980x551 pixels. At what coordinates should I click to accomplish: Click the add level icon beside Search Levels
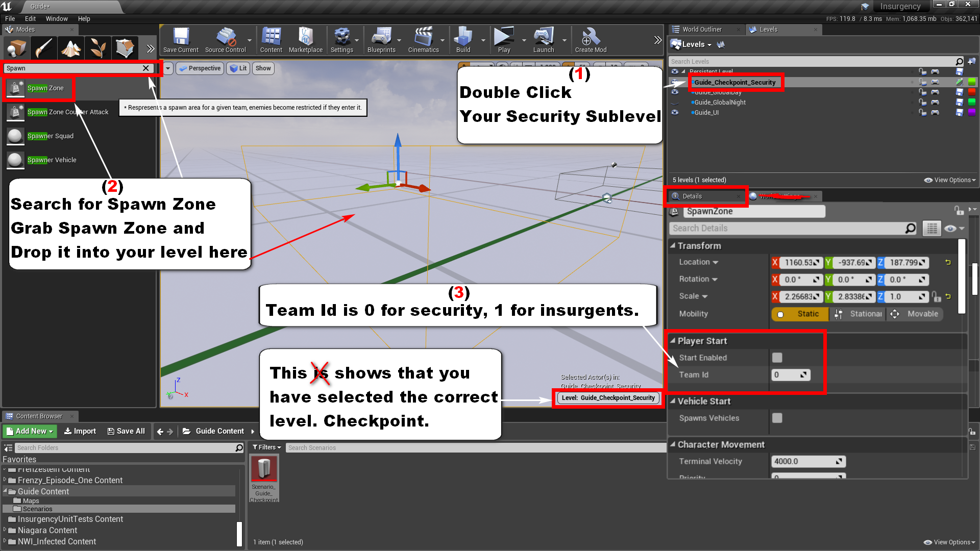click(971, 62)
